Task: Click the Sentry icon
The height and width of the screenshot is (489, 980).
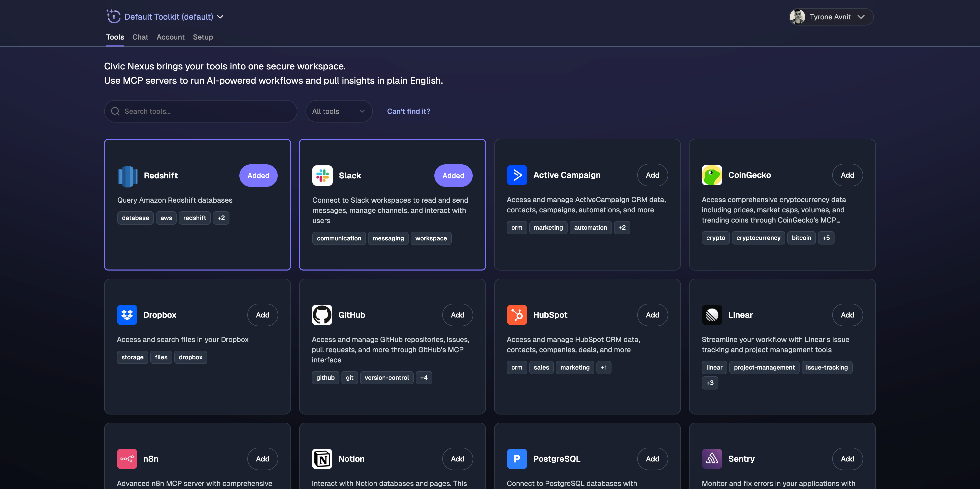Action: [712, 459]
